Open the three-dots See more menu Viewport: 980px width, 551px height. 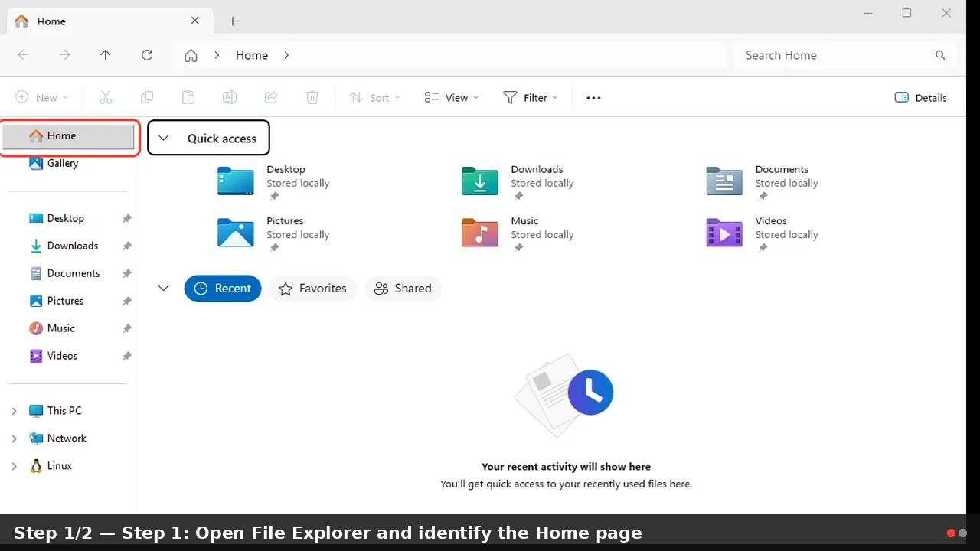tap(593, 97)
